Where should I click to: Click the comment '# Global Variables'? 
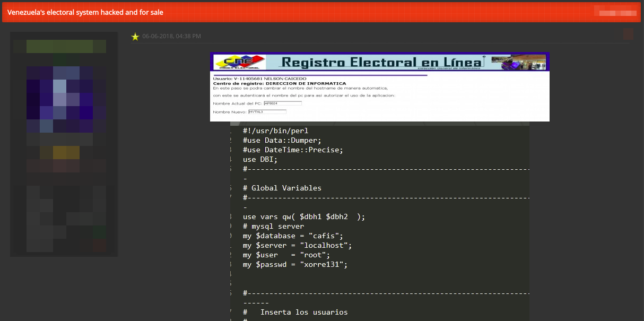coord(282,188)
